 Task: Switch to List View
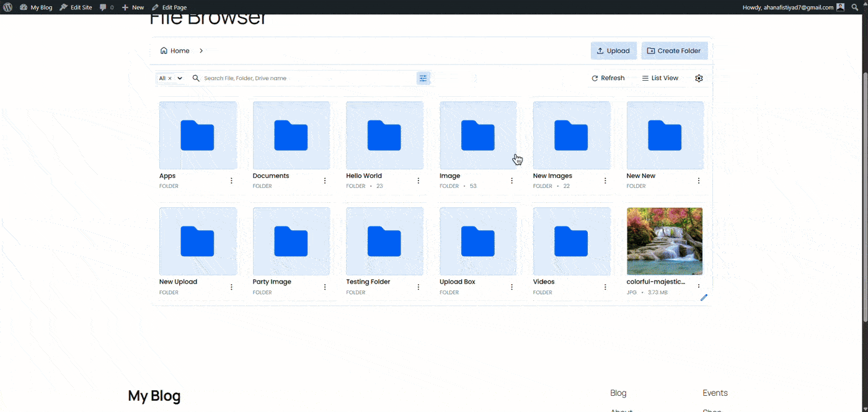click(660, 78)
